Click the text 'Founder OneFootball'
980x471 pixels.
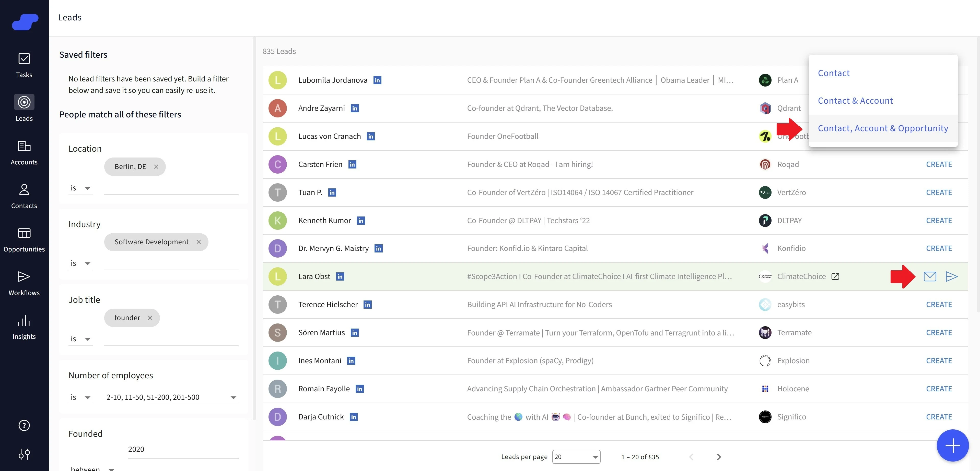[x=503, y=137]
